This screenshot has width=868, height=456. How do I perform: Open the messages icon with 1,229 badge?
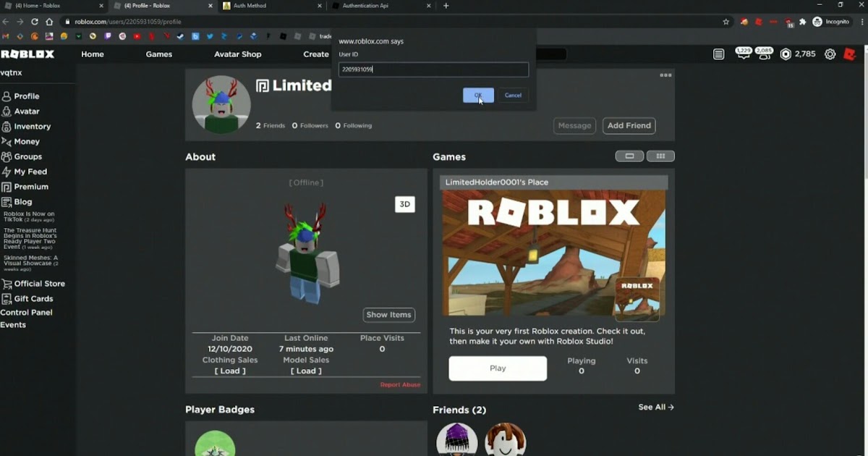pos(743,54)
